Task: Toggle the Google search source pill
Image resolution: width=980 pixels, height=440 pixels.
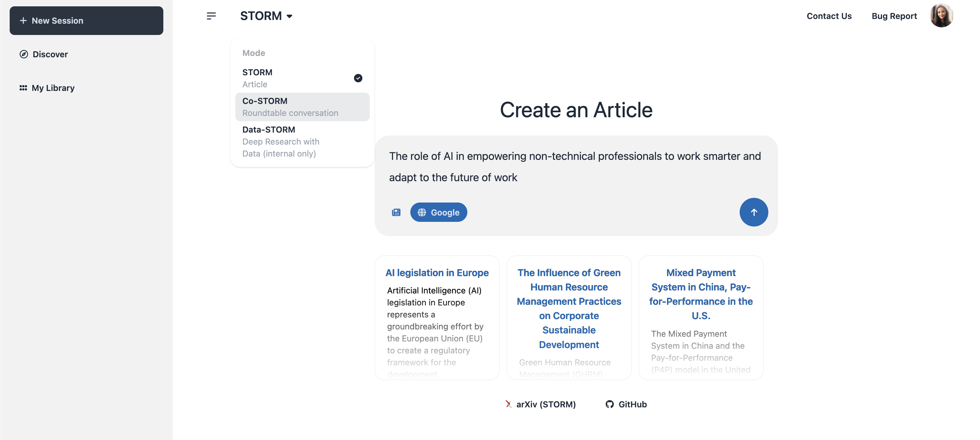Action: pyautogui.click(x=438, y=212)
